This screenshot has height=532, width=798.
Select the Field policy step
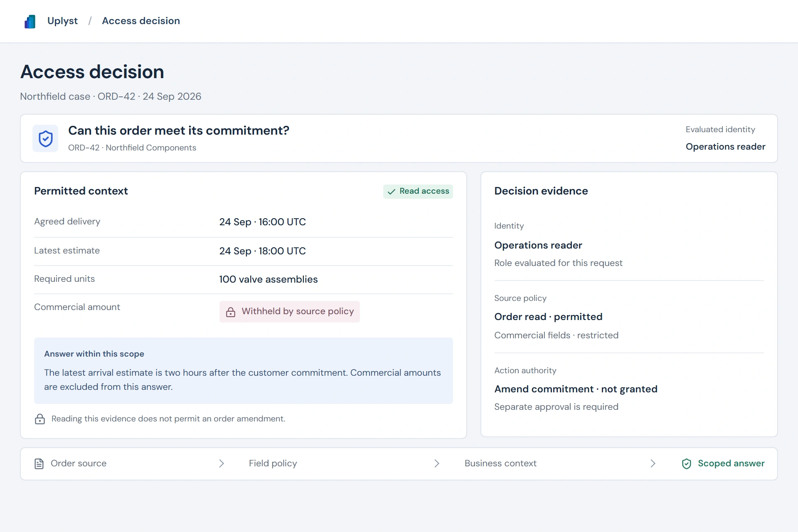[x=273, y=463]
